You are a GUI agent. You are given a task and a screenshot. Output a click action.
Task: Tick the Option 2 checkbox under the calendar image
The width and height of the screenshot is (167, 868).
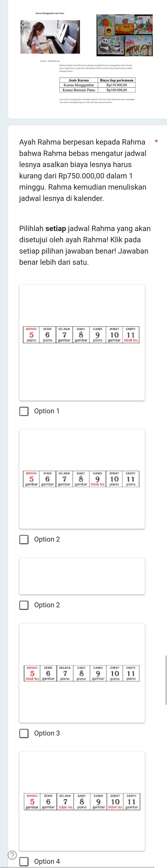(24, 539)
